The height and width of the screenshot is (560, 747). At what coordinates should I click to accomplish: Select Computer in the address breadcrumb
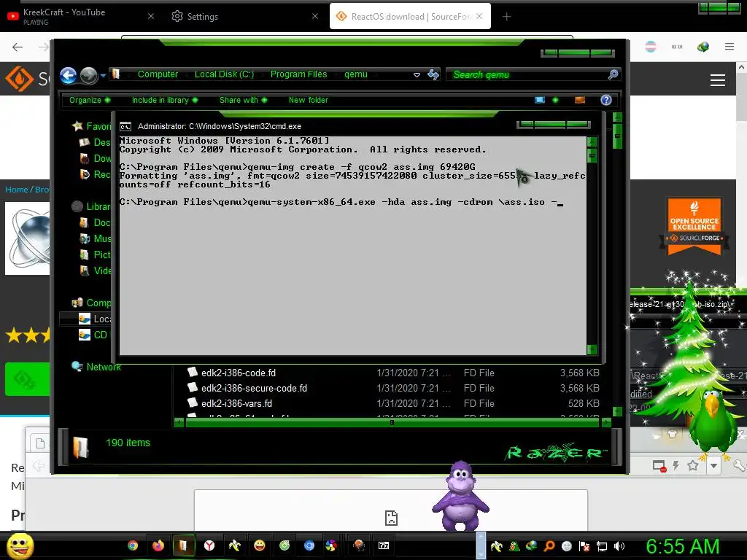pyautogui.click(x=158, y=74)
